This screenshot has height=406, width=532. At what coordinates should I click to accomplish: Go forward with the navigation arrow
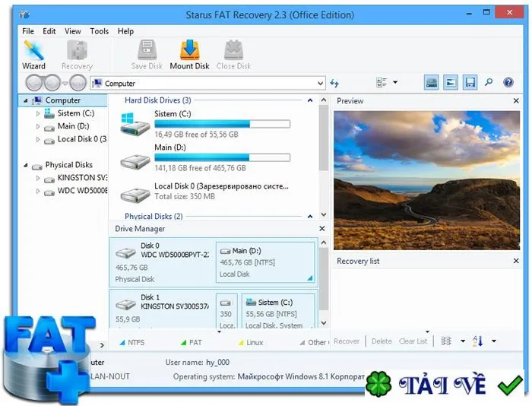(52, 83)
